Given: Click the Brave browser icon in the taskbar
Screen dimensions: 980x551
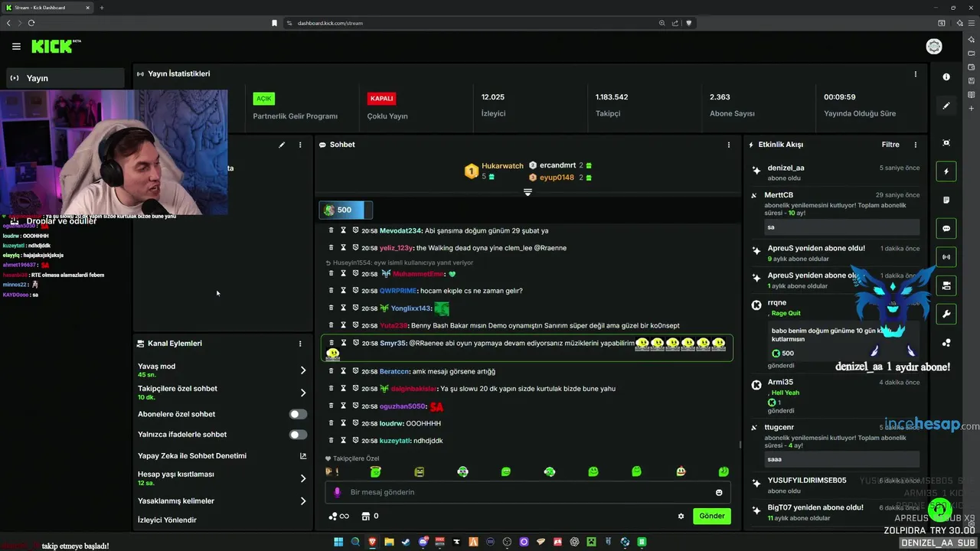Looking at the screenshot, I should tap(372, 542).
